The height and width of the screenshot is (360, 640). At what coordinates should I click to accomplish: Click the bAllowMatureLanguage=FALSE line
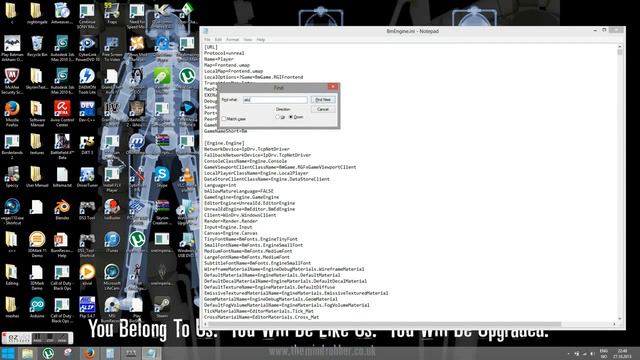coord(239,191)
